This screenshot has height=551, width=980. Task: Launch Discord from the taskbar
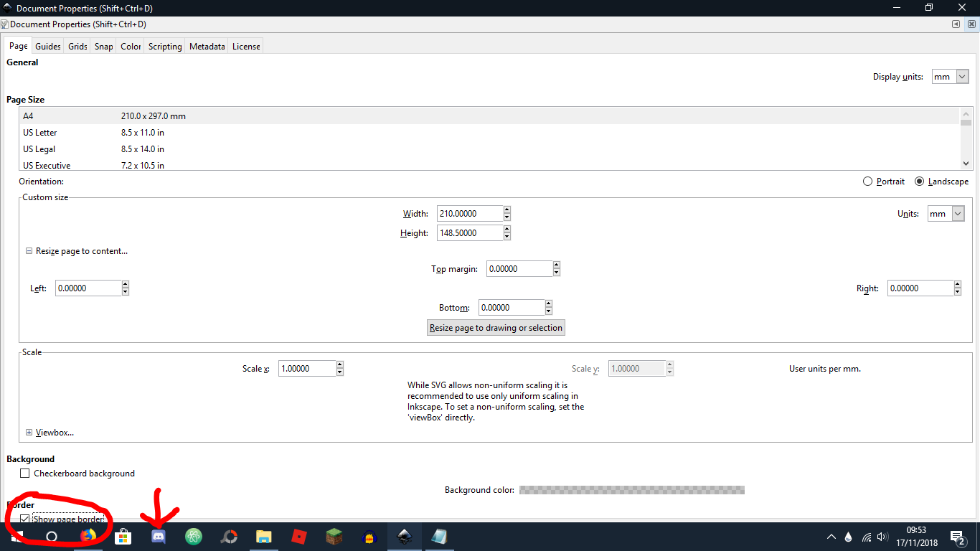(x=158, y=537)
